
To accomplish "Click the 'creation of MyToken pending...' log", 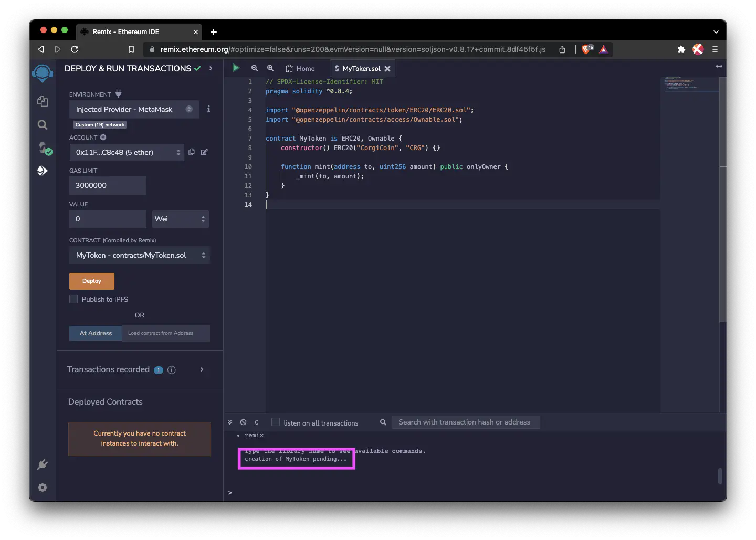I will [x=296, y=459].
